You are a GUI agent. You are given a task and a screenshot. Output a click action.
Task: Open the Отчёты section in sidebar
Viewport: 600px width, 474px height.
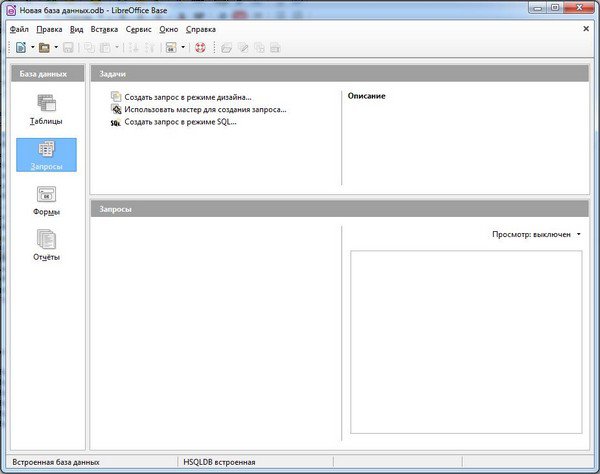[x=46, y=245]
